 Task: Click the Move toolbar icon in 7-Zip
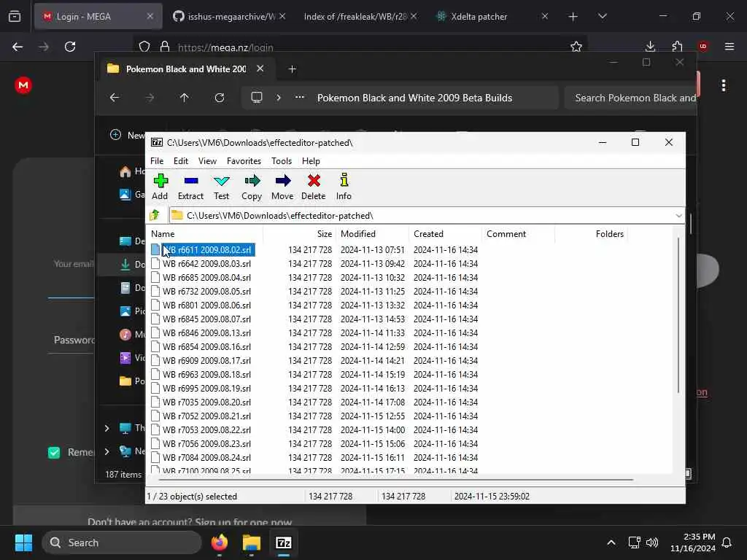282,187
